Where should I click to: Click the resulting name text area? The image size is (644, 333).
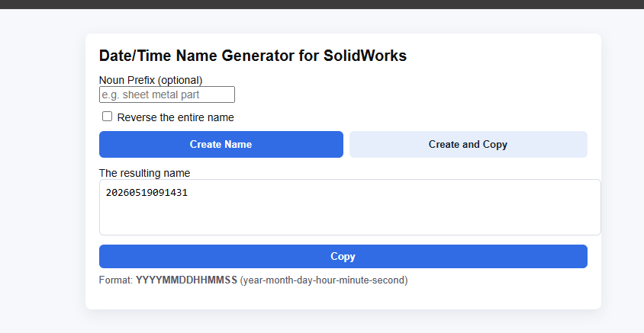[350, 207]
